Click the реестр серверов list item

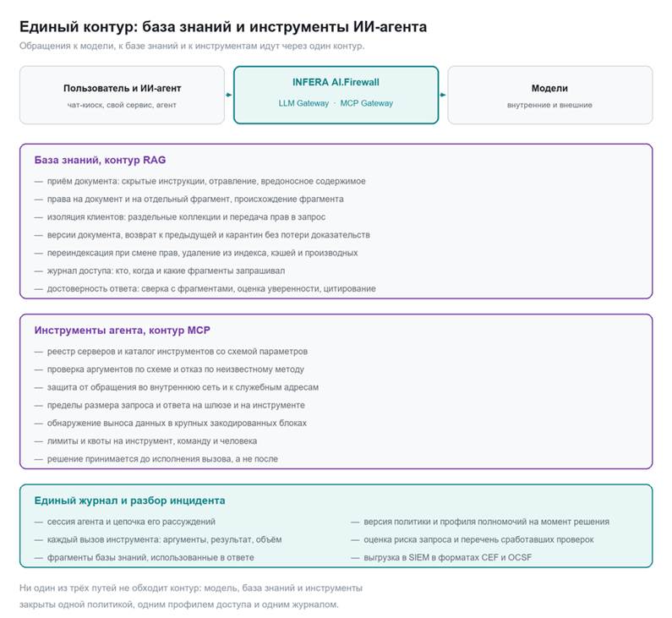(171, 352)
